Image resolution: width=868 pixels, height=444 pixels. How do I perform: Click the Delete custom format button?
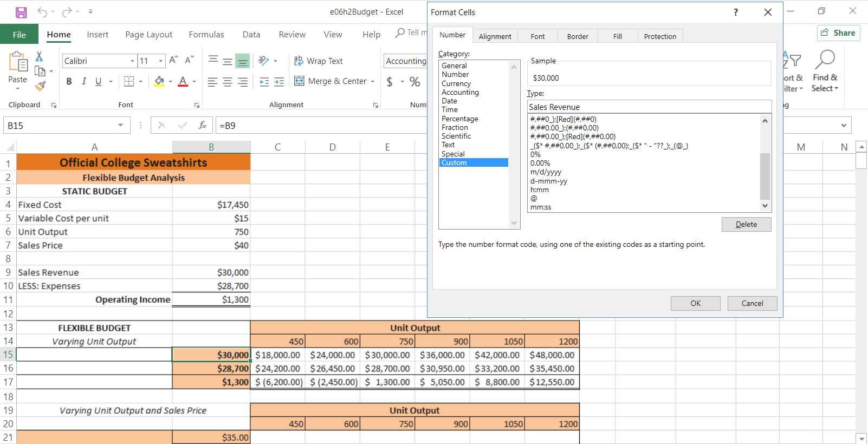(x=746, y=224)
